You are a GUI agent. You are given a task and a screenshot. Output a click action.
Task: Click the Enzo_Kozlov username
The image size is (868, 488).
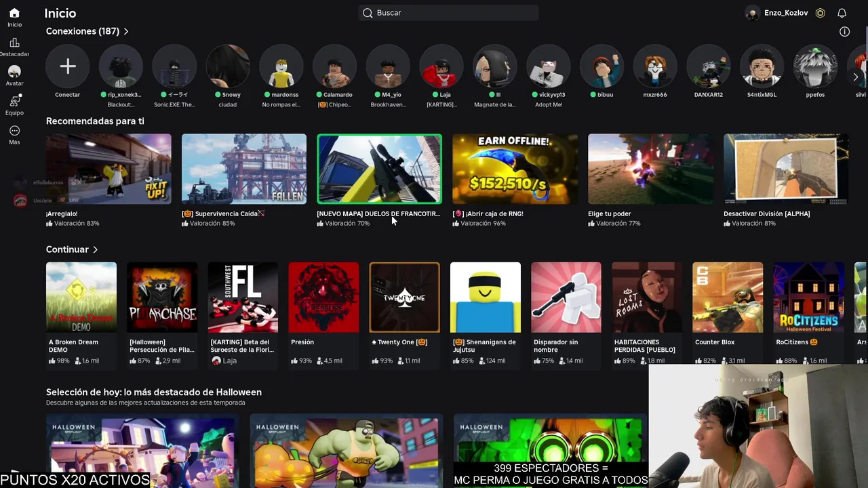(786, 13)
